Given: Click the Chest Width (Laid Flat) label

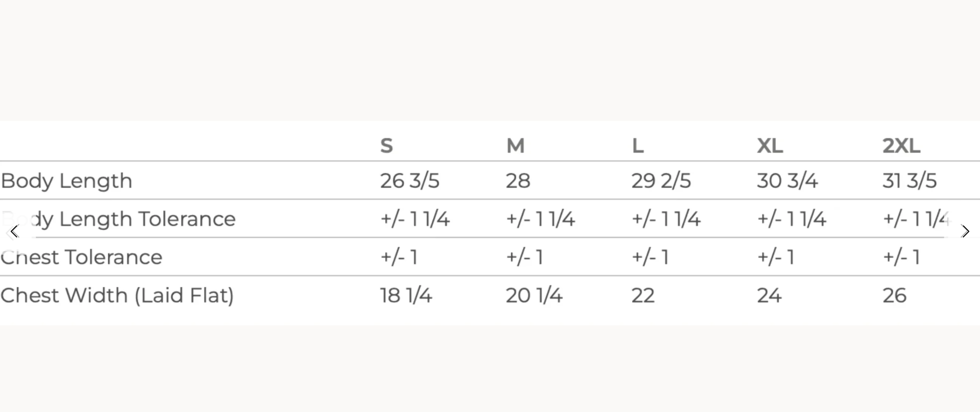Looking at the screenshot, I should 117,295.
